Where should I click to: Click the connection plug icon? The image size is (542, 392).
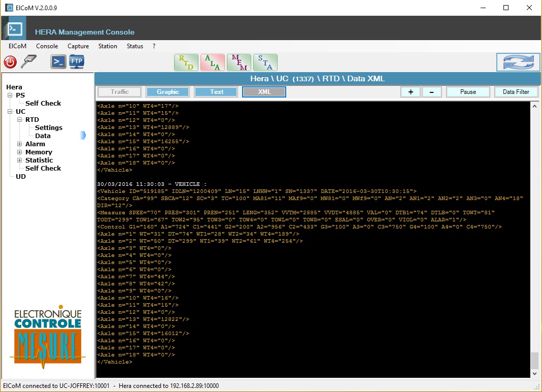[x=29, y=61]
